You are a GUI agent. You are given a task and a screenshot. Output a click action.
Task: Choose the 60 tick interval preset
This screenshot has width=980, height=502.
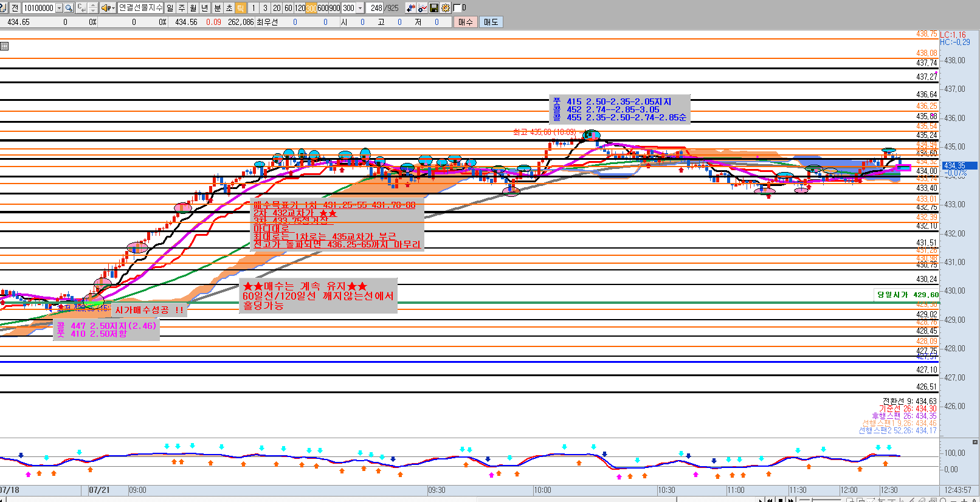pyautogui.click(x=288, y=8)
